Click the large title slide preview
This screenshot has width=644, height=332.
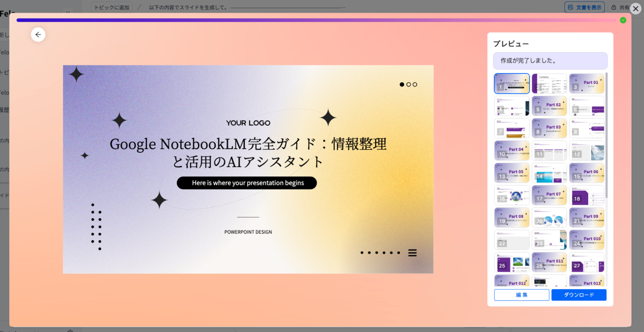coord(248,169)
